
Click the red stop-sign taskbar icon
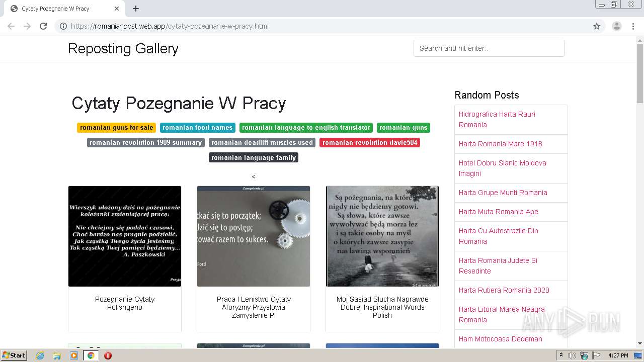[x=108, y=355]
